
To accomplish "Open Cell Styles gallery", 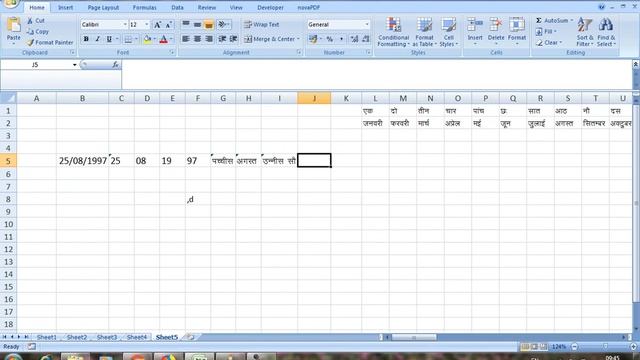I will click(449, 32).
